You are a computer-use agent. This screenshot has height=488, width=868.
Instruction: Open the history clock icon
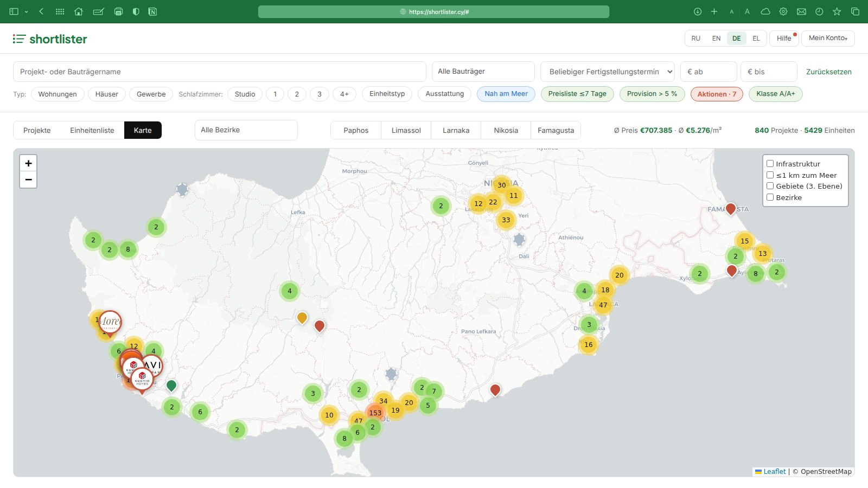819,11
